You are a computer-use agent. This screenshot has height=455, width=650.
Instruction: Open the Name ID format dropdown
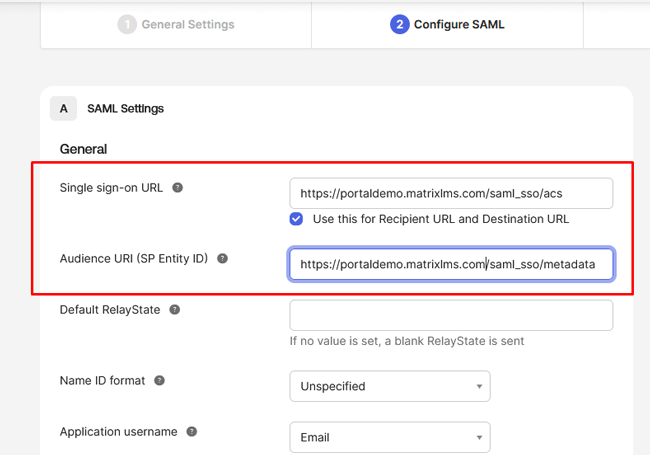tap(390, 386)
